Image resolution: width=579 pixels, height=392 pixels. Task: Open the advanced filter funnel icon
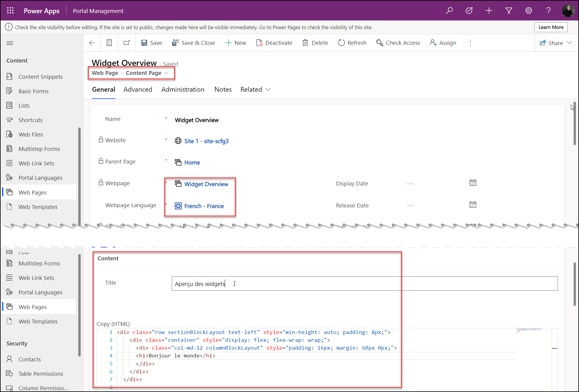tap(509, 11)
